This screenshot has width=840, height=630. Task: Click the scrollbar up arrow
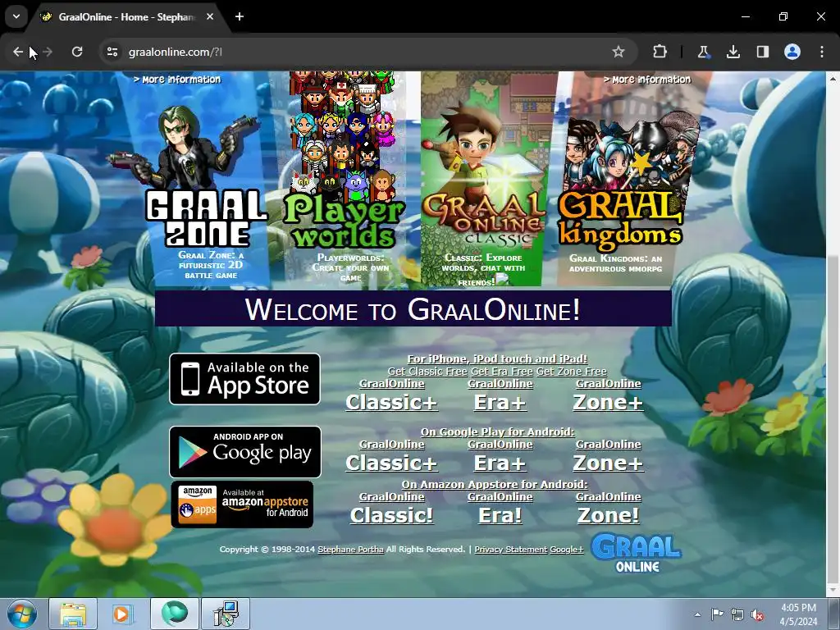click(x=833, y=78)
